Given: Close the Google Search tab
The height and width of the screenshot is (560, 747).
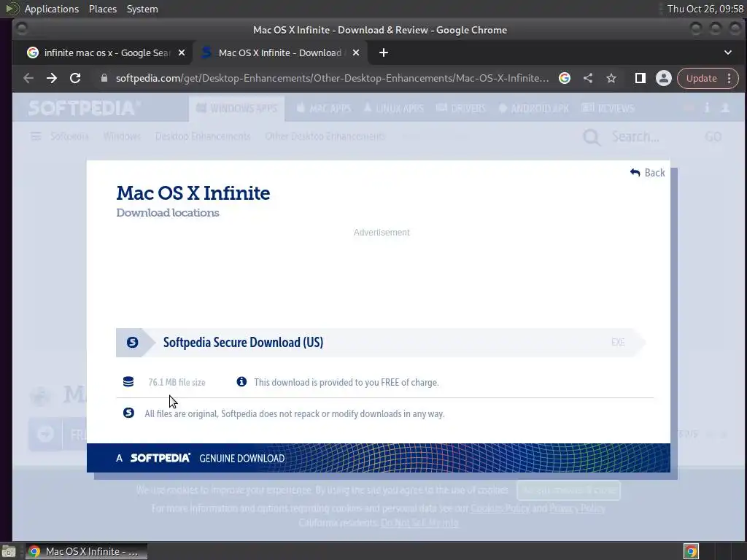Looking at the screenshot, I should [x=182, y=52].
